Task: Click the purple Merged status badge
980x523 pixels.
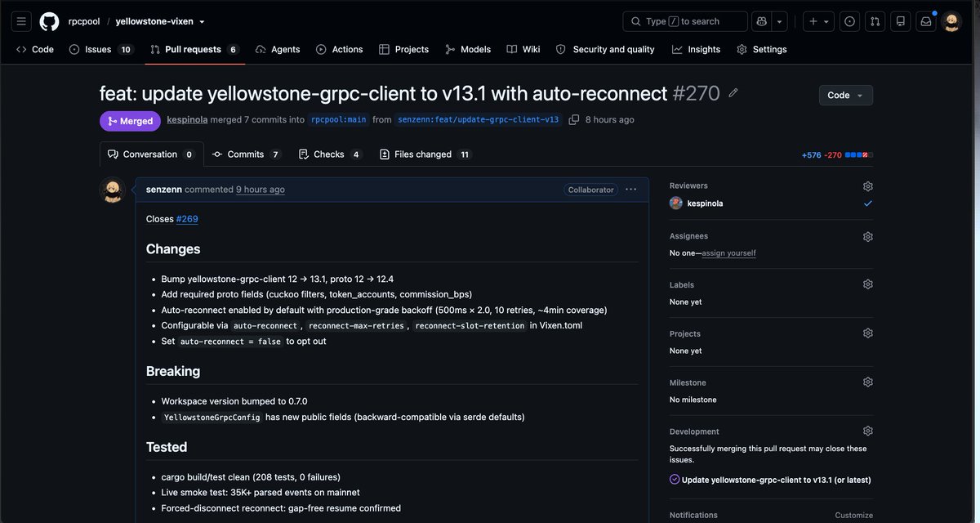Action: pyautogui.click(x=130, y=121)
